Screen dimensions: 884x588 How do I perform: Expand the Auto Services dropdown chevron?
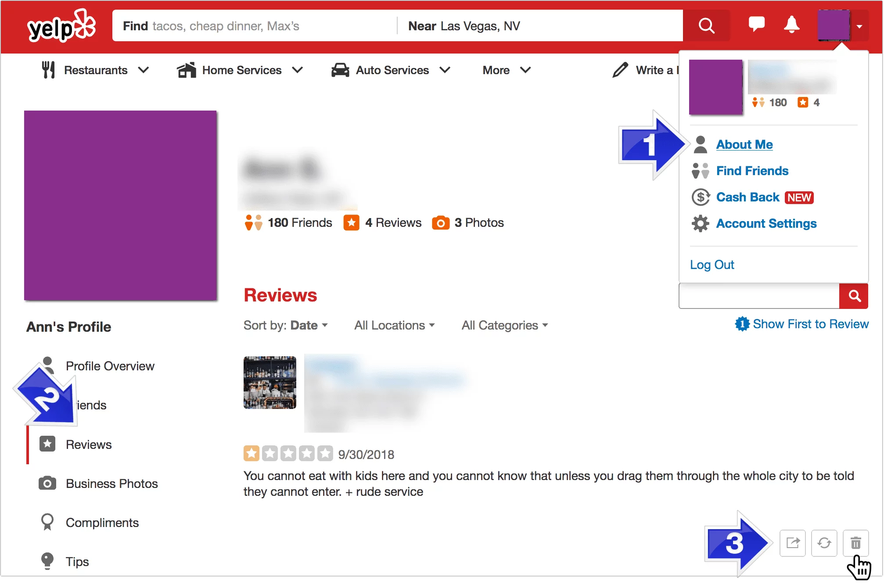(445, 70)
